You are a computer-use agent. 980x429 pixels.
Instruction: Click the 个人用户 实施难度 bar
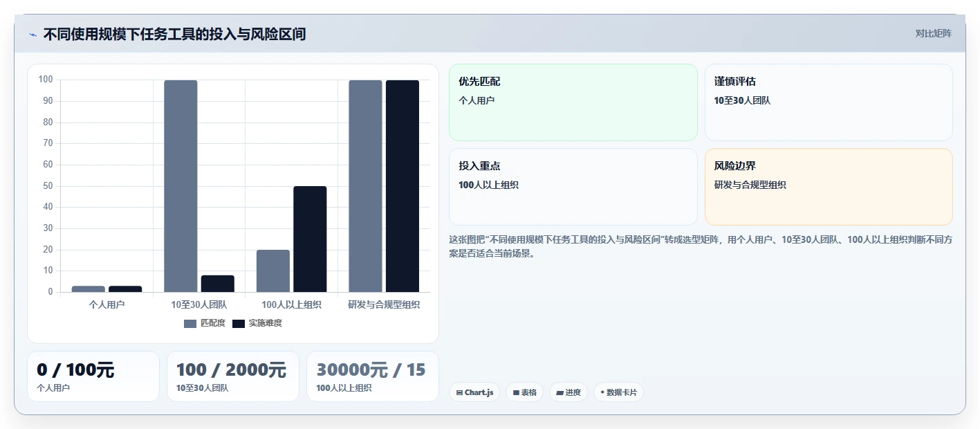coord(125,289)
